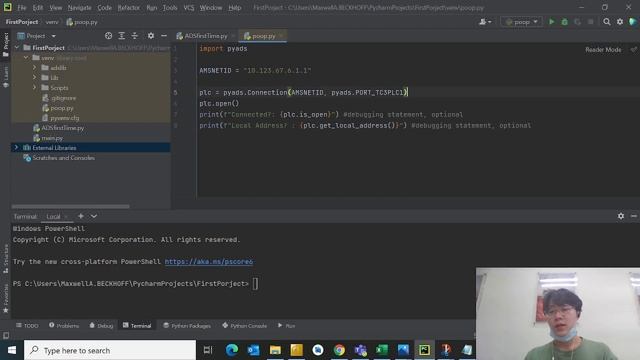This screenshot has height=360, width=640.
Task: Select main.py in project tree
Action: tap(52, 138)
